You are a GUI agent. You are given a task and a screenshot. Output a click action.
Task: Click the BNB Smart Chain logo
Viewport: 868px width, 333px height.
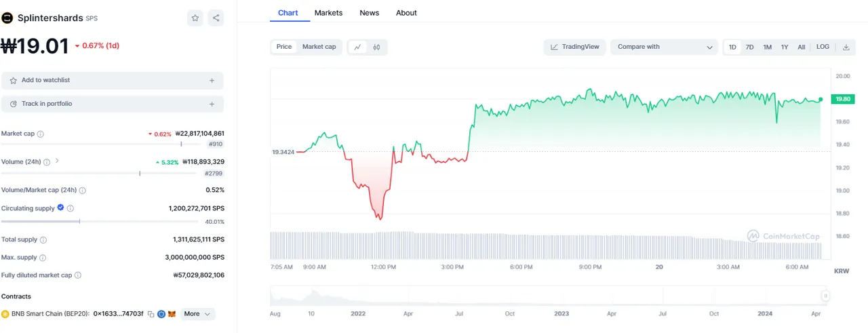[x=5, y=314]
